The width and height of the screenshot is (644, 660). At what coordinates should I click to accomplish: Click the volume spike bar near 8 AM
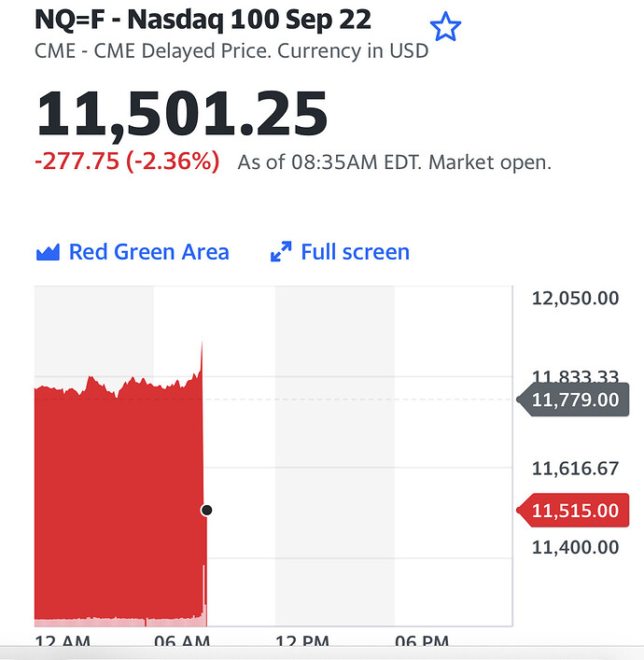tap(204, 596)
